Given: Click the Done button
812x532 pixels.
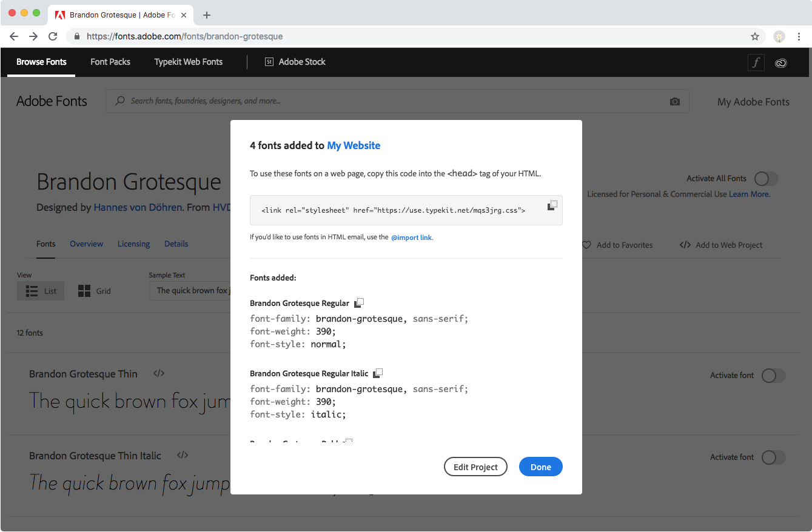Looking at the screenshot, I should point(540,467).
